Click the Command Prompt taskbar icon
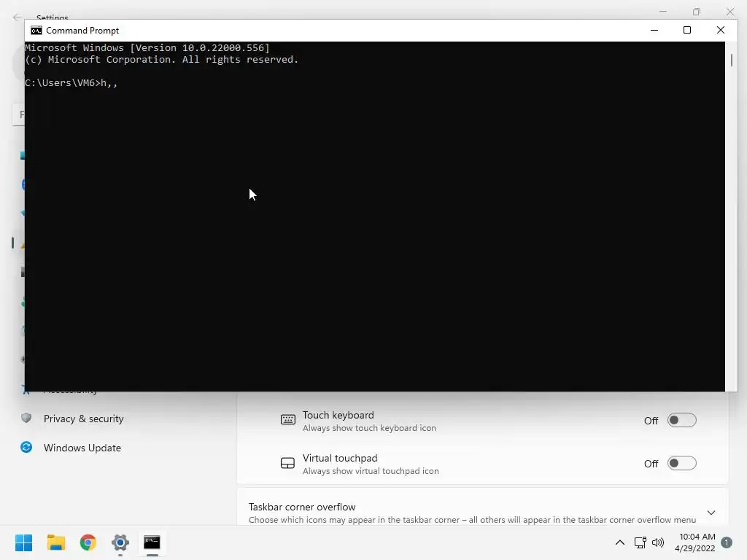 (x=152, y=542)
